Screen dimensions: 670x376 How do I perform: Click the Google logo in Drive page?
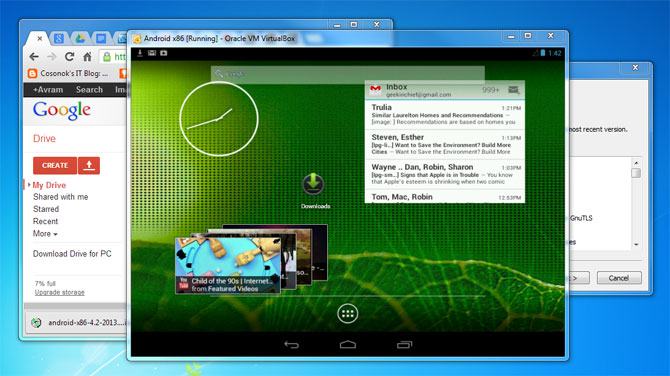pyautogui.click(x=62, y=111)
